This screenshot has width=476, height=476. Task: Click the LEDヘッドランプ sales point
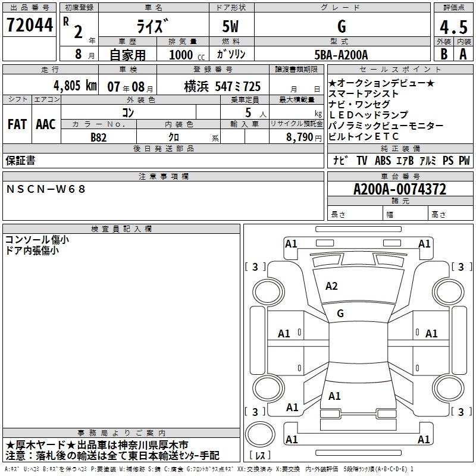click(x=368, y=115)
